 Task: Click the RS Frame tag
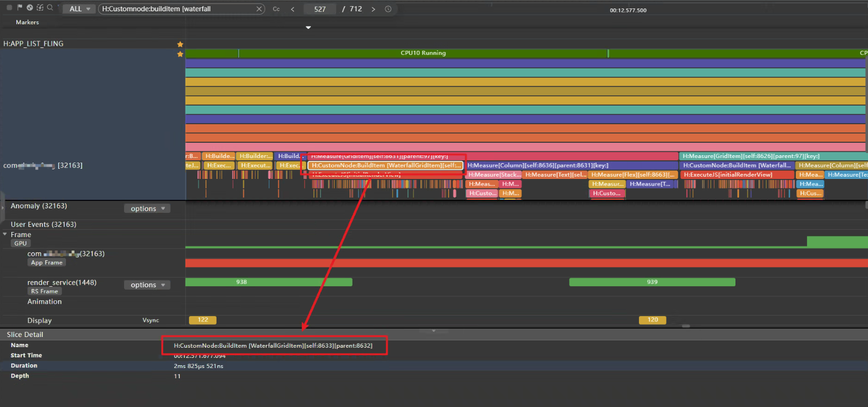[x=44, y=291]
